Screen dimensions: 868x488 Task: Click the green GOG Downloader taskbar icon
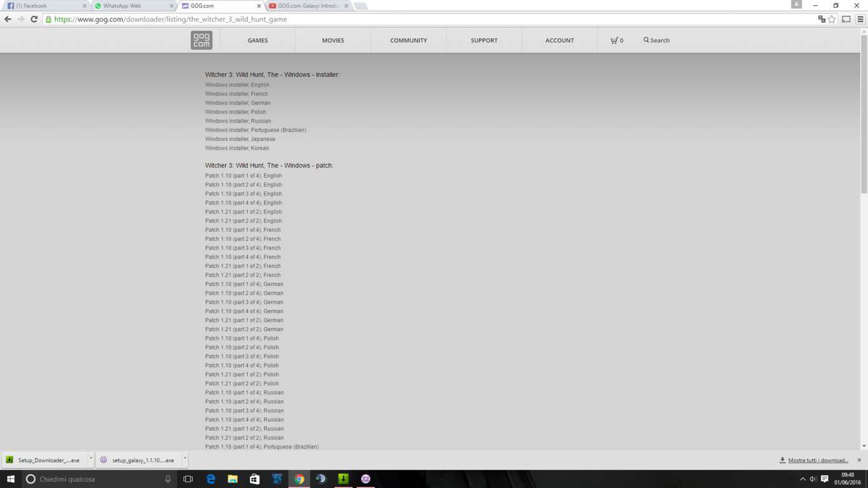tap(343, 479)
